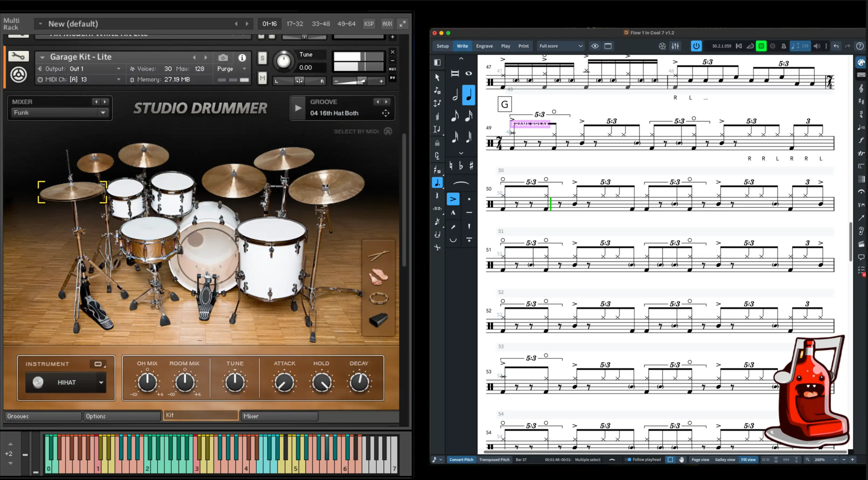Open the Kontakt wrench edit icon

click(x=19, y=56)
